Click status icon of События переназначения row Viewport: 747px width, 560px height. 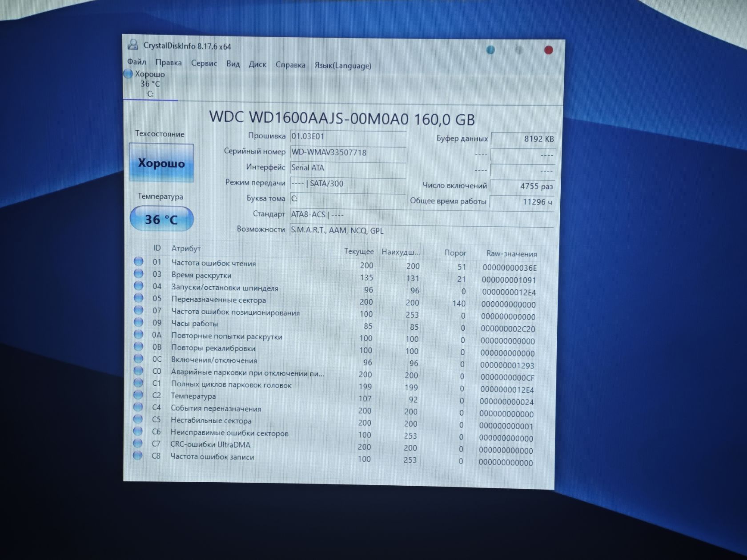point(138,407)
